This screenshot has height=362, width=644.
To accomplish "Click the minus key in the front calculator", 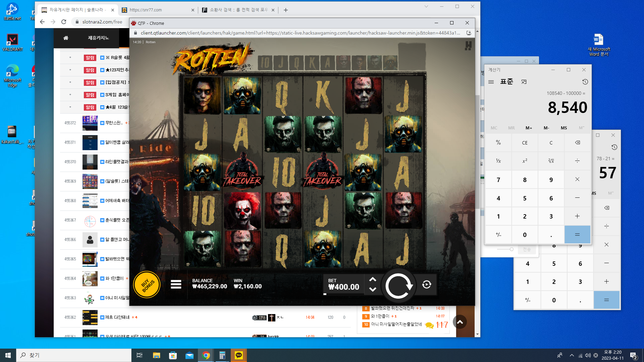I will [x=577, y=198].
